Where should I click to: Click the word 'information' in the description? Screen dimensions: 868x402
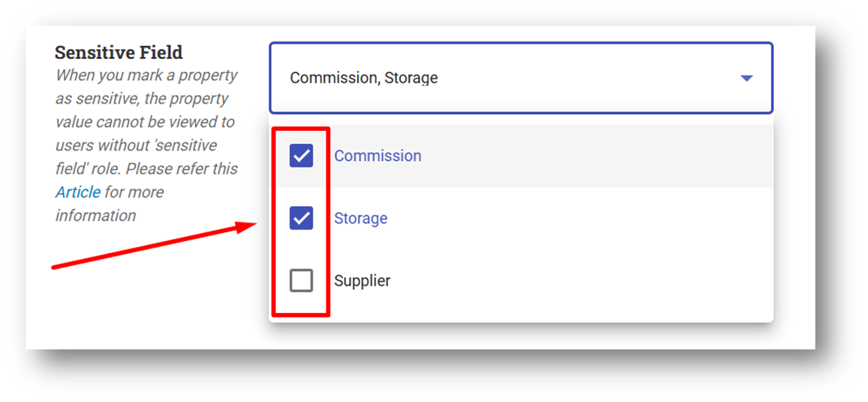click(x=96, y=215)
